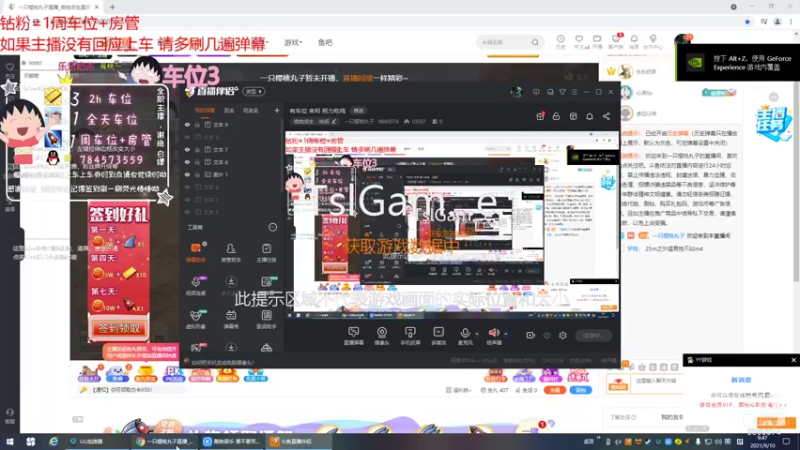Viewport: 800px width, 450px height.
Task: Open the share icon in the streaming tool
Action: click(x=606, y=116)
